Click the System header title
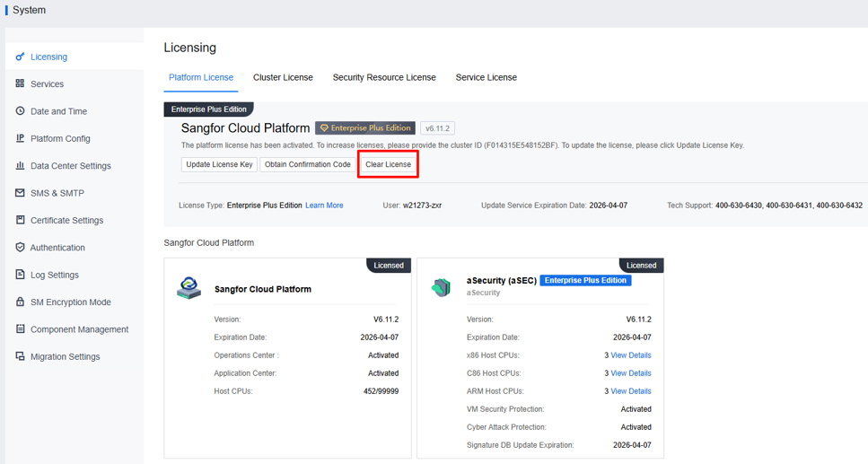 click(x=30, y=10)
